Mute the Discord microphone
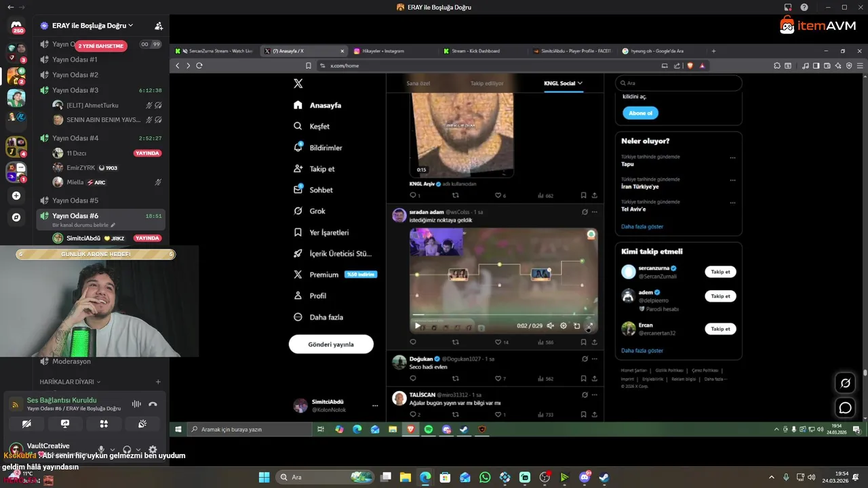Viewport: 868px width, 488px height. 101,449
